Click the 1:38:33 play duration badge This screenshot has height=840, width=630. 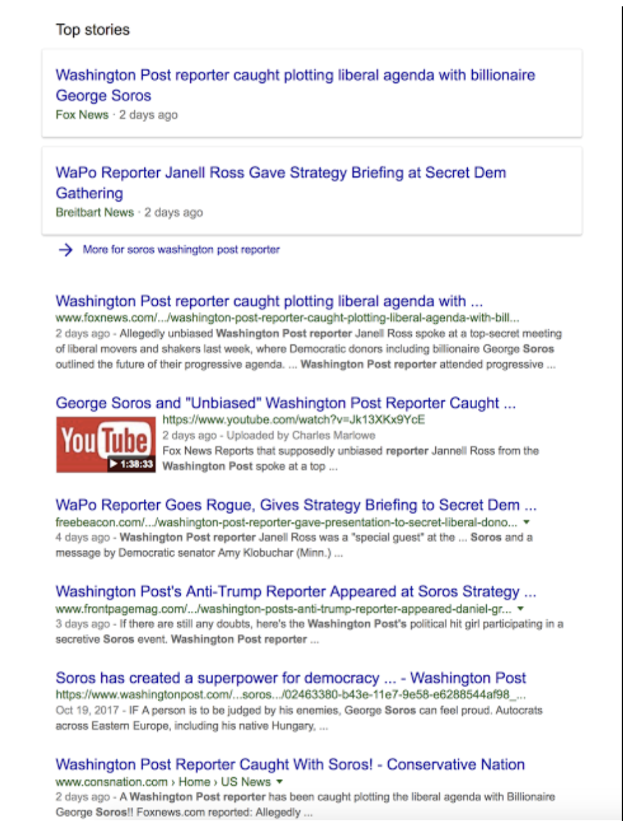[x=132, y=464]
